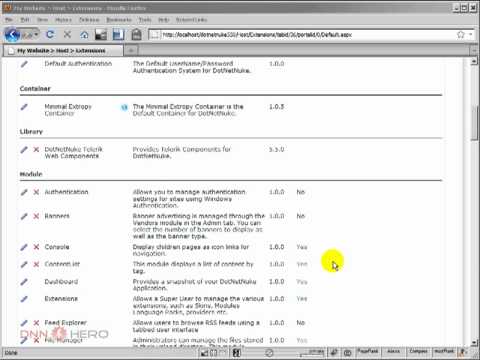480x360 pixels.
Task: Click the address bar URL field
Action: point(307,34)
